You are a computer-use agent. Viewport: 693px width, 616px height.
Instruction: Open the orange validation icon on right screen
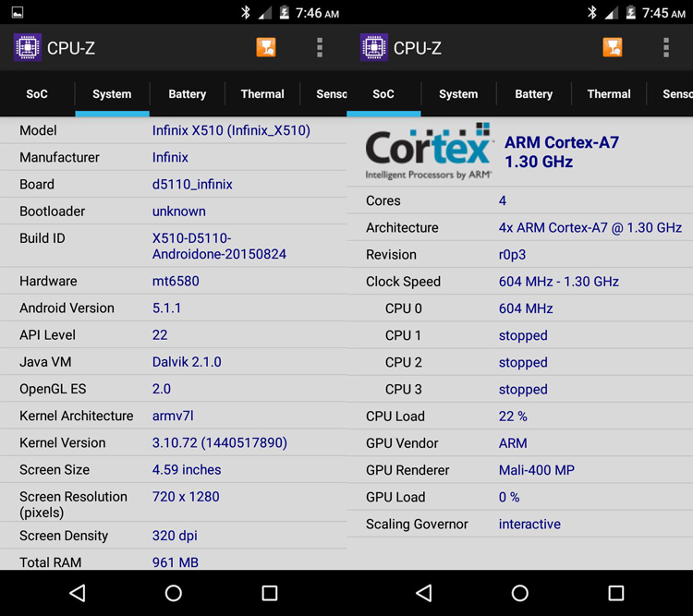613,47
